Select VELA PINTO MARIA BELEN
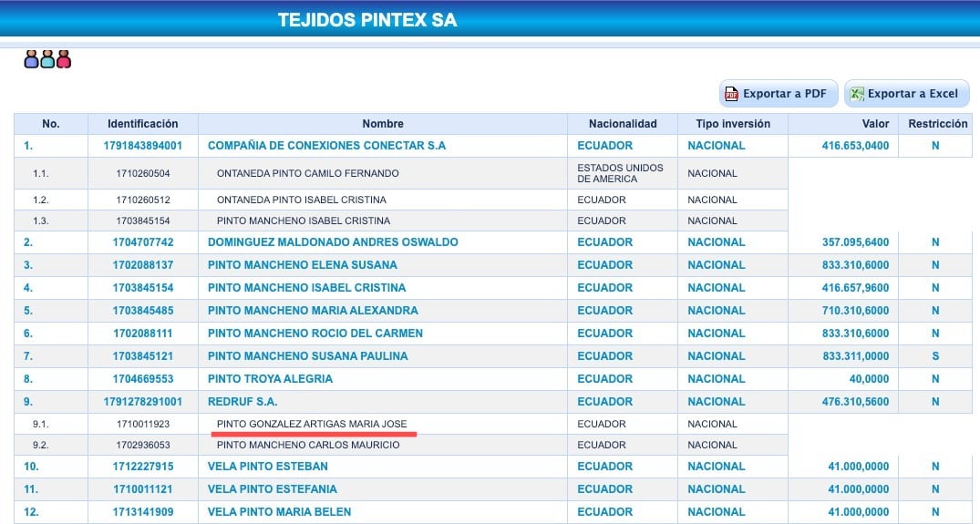 click(279, 512)
